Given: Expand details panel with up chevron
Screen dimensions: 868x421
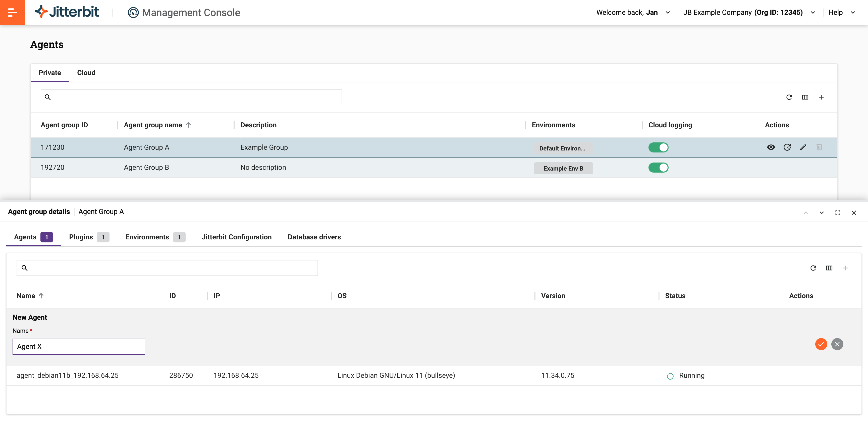Looking at the screenshot, I should [x=806, y=213].
